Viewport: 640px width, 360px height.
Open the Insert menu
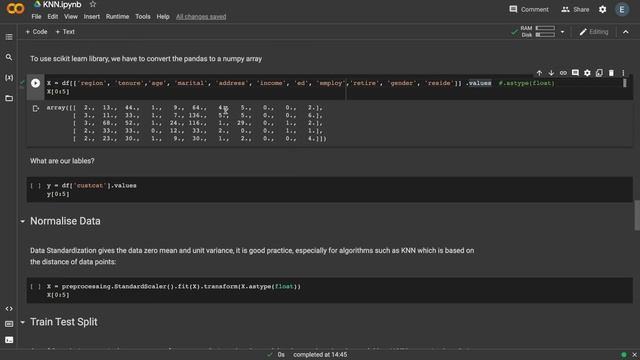[91, 17]
